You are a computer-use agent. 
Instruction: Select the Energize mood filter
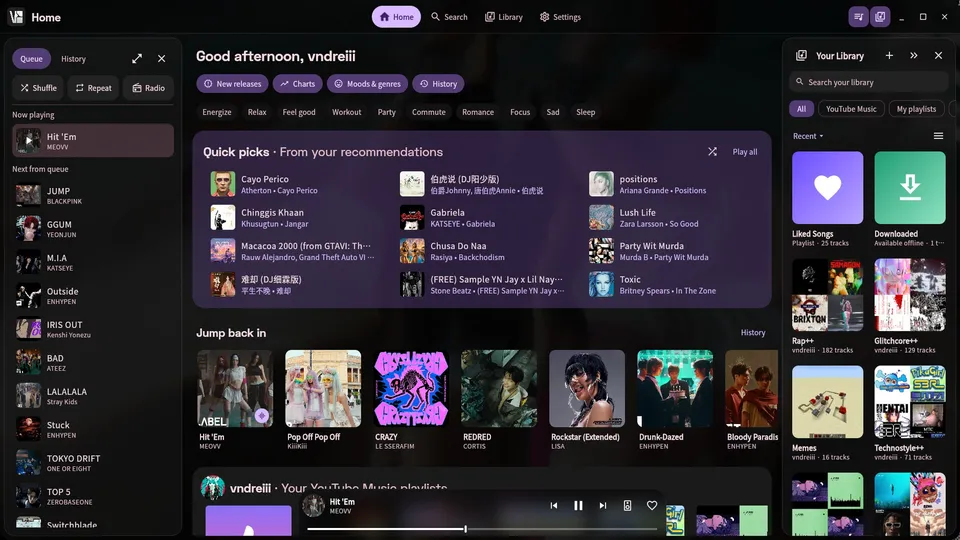(x=217, y=112)
